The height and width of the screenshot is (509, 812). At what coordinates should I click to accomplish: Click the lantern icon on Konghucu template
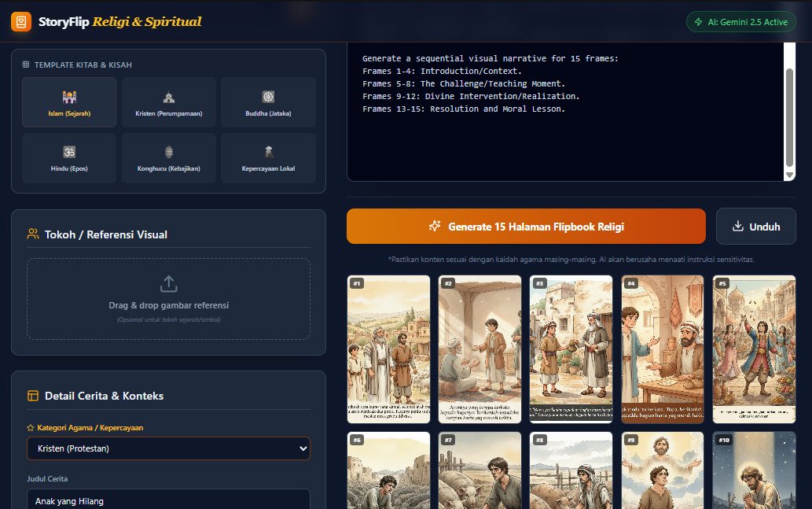[169, 152]
